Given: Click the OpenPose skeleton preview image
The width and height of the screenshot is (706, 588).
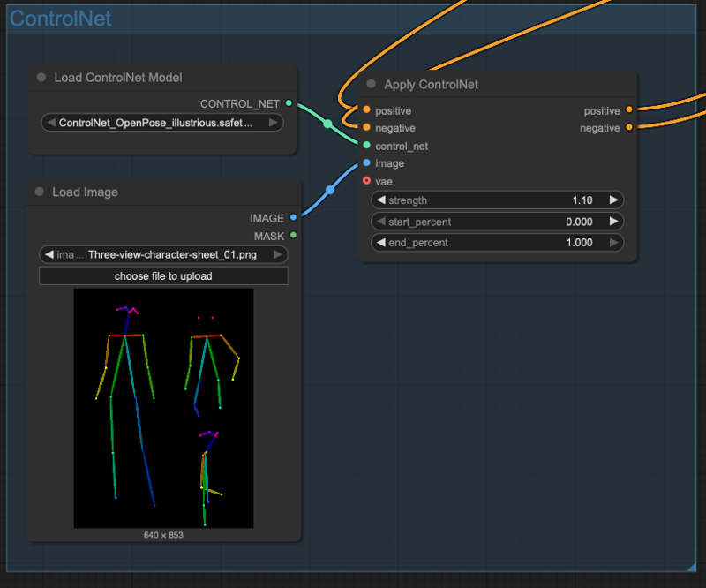Looking at the screenshot, I should click(x=163, y=408).
